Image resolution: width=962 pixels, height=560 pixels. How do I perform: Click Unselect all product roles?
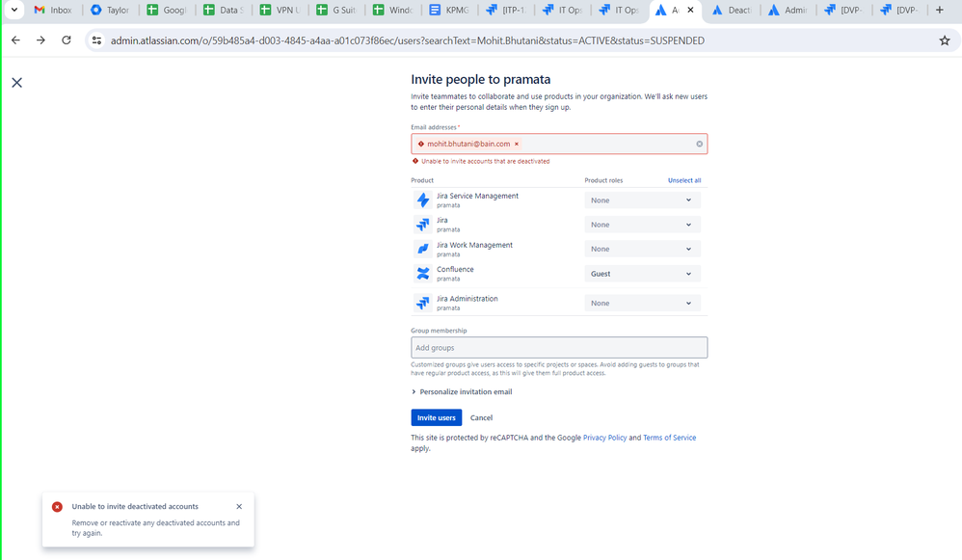[684, 180]
